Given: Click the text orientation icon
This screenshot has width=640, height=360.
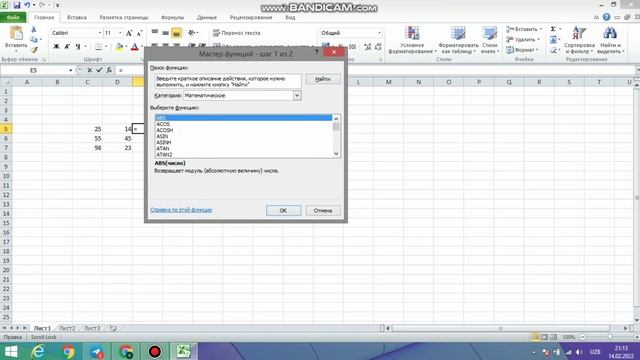Looking at the screenshot, I should 191,33.
